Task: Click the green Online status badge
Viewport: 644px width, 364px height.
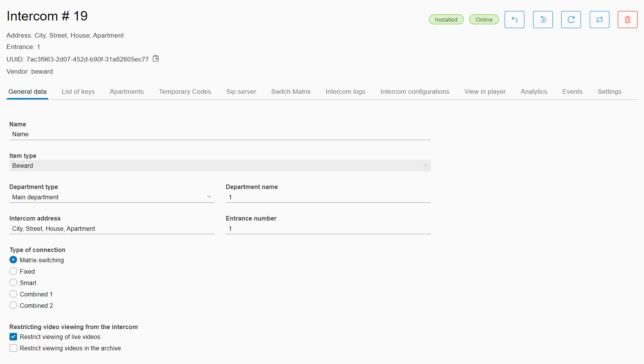Action: 484,20
